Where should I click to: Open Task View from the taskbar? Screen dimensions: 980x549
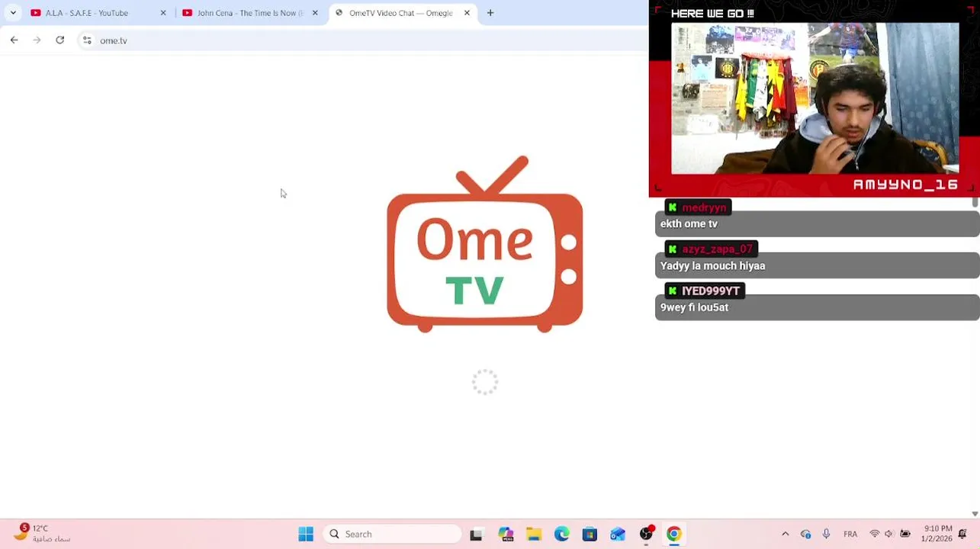(476, 535)
